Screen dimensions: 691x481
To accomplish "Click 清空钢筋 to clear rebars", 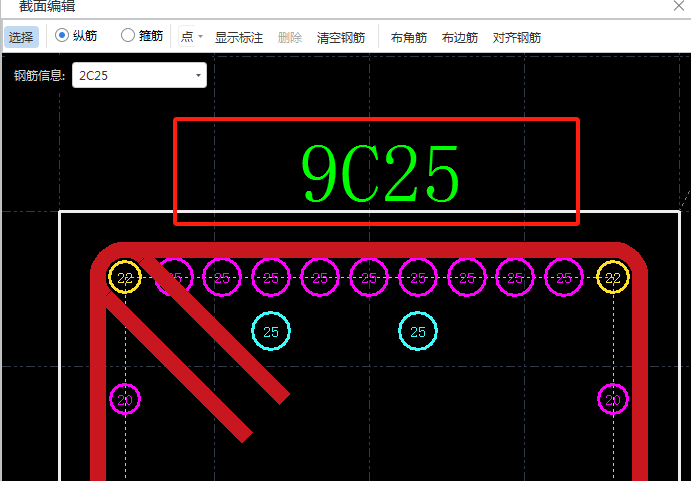I will [341, 37].
